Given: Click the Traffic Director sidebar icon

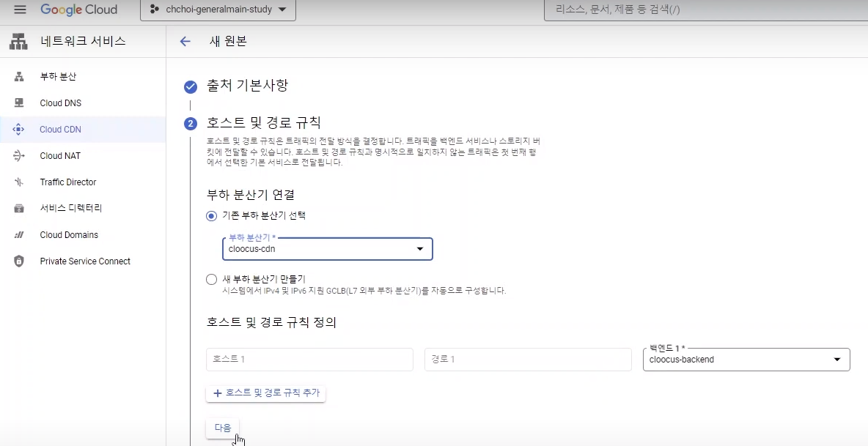Looking at the screenshot, I should 19,182.
